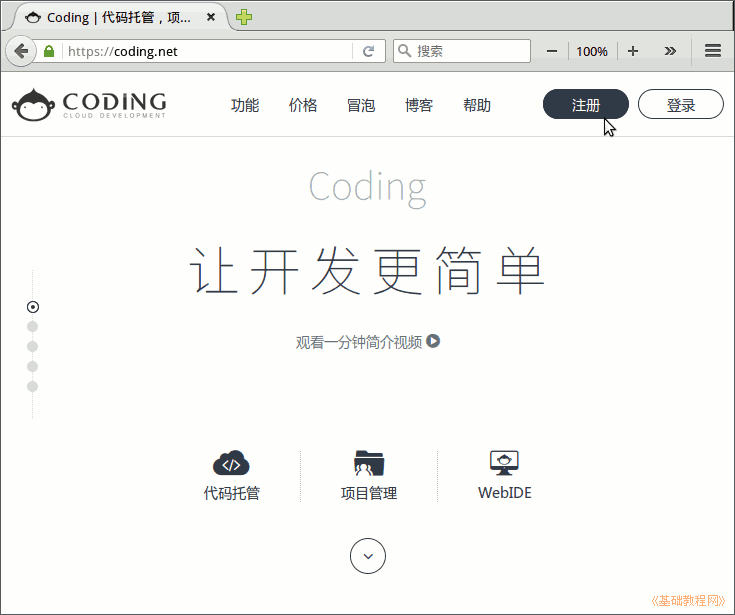Viewport: 735px width, 615px height.
Task: Select the third page indicator dot
Action: point(32,346)
